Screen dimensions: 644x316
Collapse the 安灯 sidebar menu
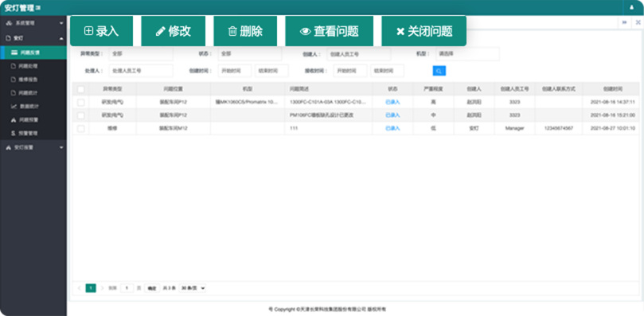coord(33,38)
